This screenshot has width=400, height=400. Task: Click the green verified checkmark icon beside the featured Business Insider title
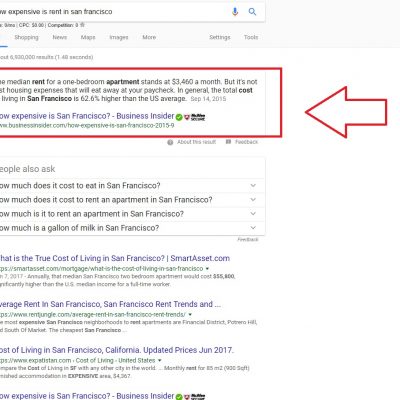click(x=179, y=117)
